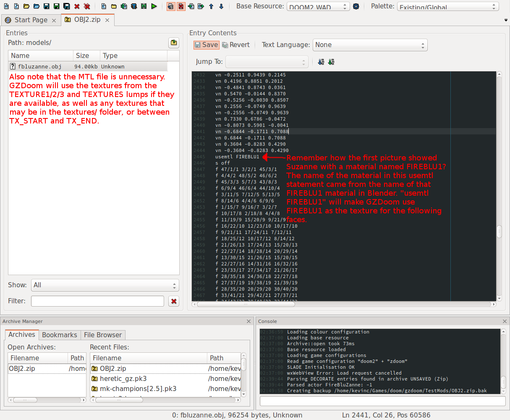Click the texture editor toolbar icon
Viewport: 510px width, 420px height.
pos(134,6)
